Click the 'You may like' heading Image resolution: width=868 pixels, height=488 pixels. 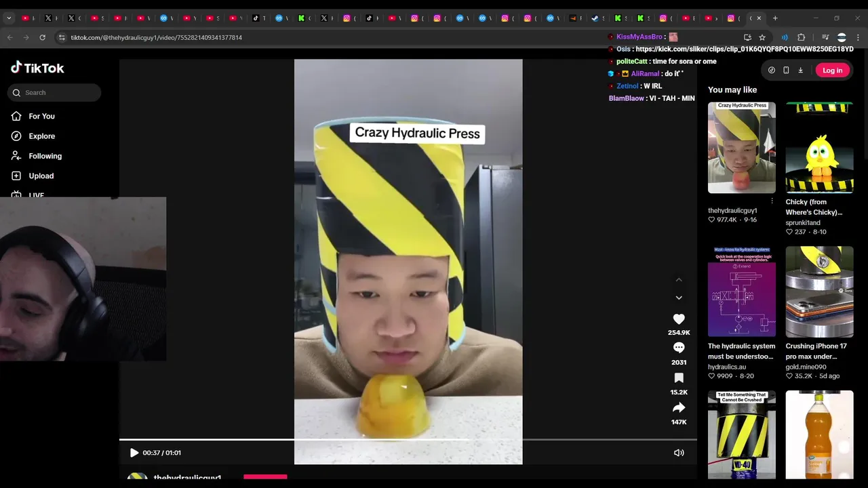[732, 89]
